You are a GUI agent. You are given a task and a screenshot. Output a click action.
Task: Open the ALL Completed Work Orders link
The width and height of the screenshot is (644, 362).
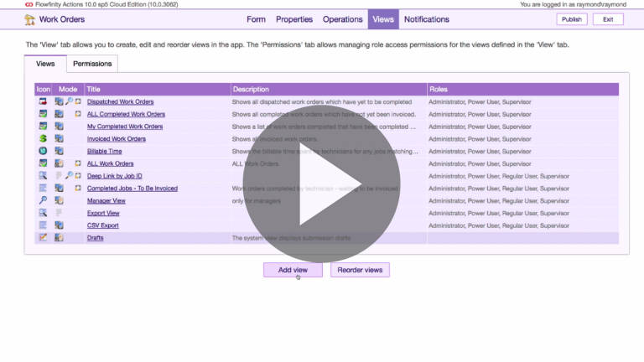pyautogui.click(x=126, y=114)
